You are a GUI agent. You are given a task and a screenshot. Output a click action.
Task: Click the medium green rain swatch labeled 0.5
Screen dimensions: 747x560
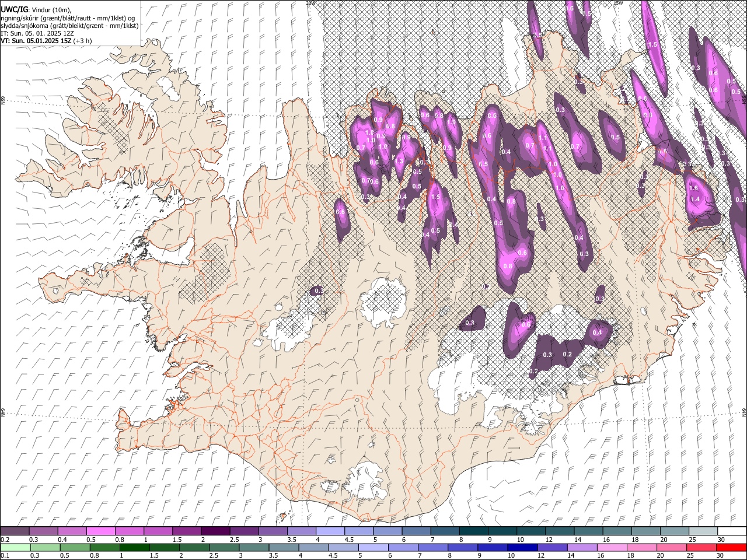pos(75,547)
